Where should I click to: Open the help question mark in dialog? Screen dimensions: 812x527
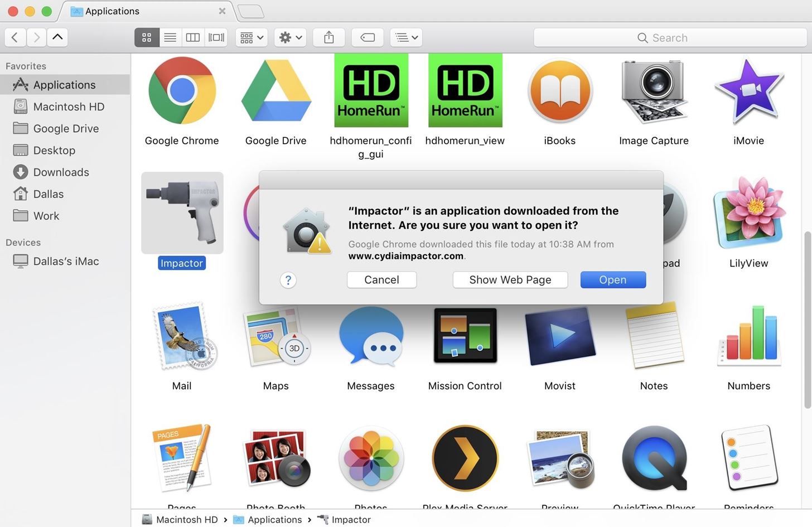[288, 280]
